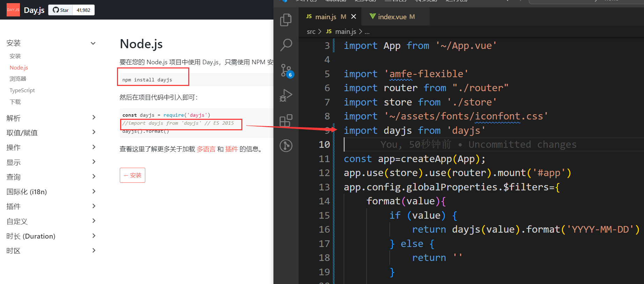Follow the 插件 inline link
This screenshot has height=284, width=644.
coord(232,149)
